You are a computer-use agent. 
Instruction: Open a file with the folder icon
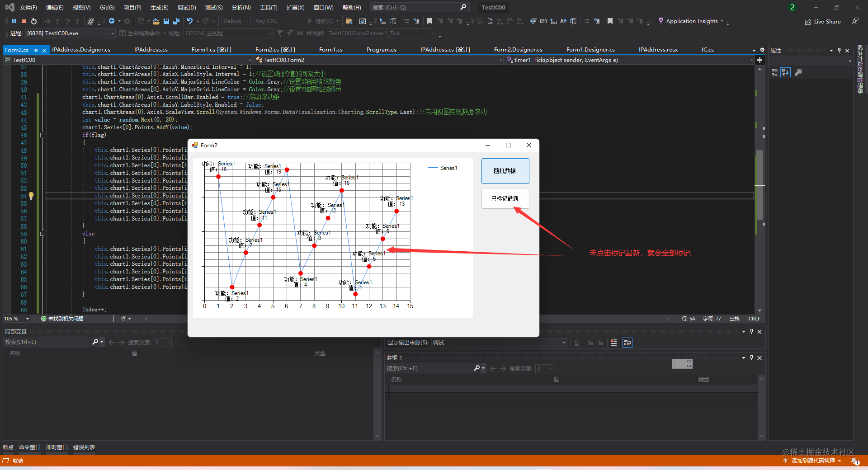click(156, 21)
